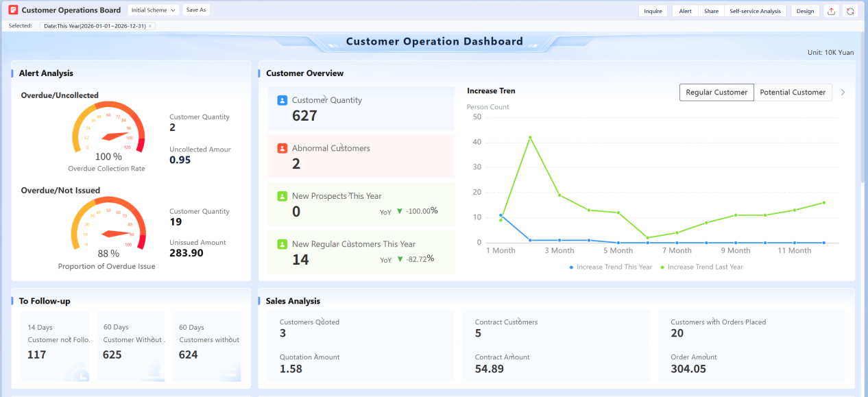Click the Design button

(x=805, y=11)
